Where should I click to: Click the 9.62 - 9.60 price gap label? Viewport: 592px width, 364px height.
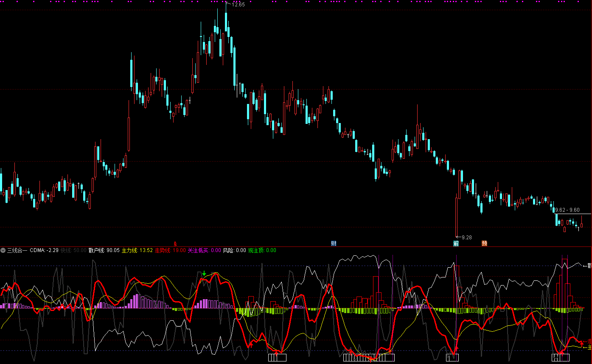567,210
